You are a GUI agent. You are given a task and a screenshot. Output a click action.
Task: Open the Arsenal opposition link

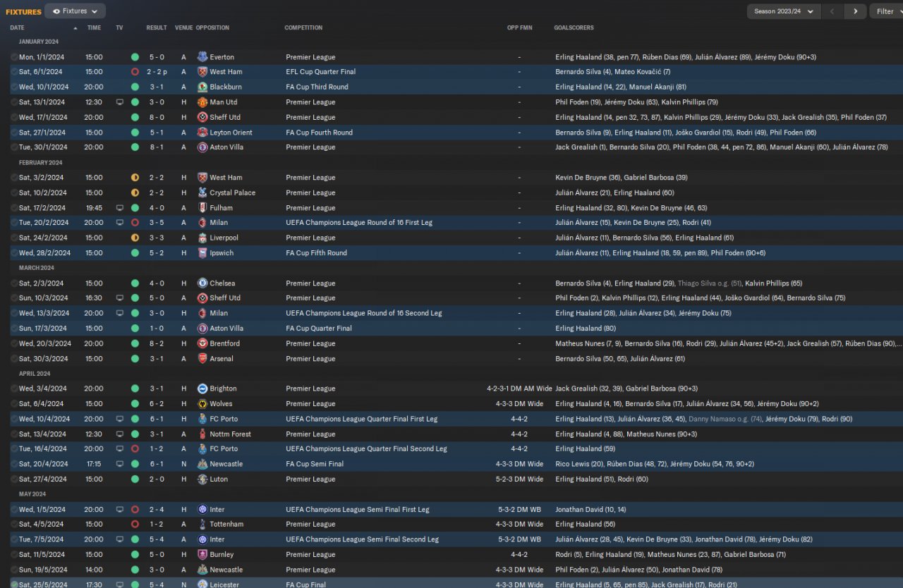pyautogui.click(x=222, y=359)
